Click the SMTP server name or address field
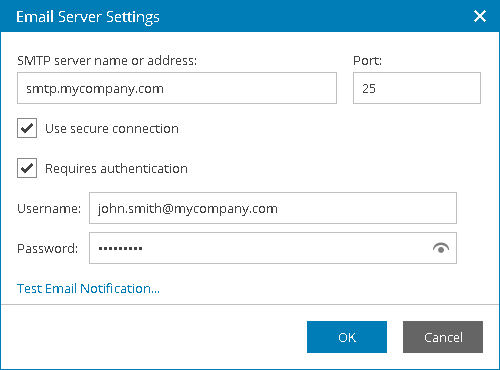Viewport: 500px width, 370px height. (177, 88)
